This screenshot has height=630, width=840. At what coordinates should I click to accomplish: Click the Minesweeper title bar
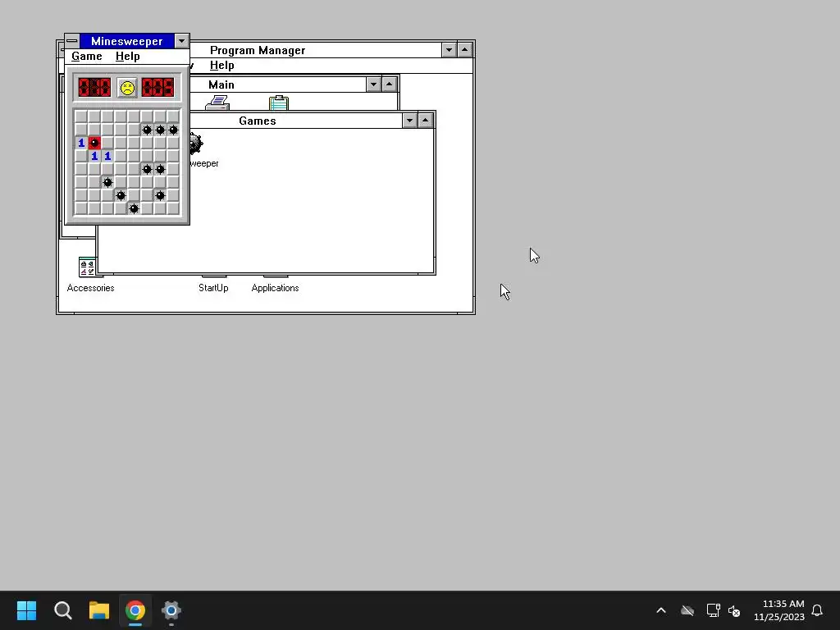[x=127, y=41]
